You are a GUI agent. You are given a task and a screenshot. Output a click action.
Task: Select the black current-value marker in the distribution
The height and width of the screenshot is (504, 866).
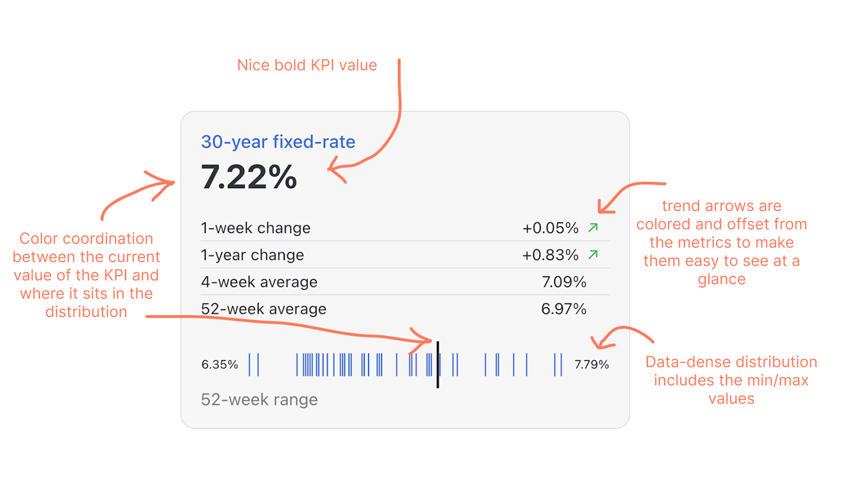click(438, 364)
